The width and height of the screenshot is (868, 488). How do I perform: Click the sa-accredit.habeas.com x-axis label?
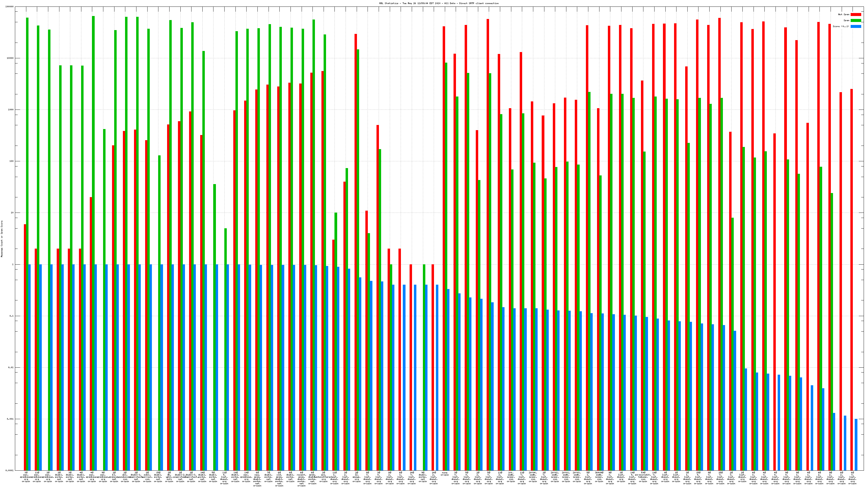click(643, 477)
